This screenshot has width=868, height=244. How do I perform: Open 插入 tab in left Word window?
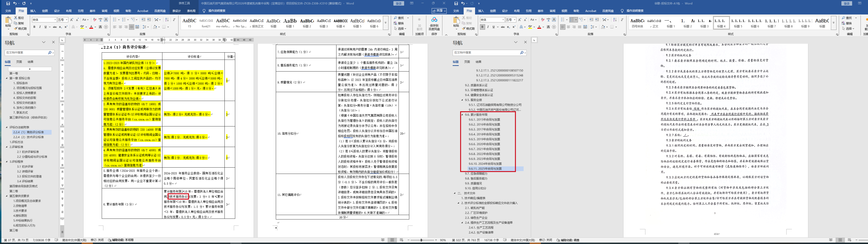click(x=33, y=11)
